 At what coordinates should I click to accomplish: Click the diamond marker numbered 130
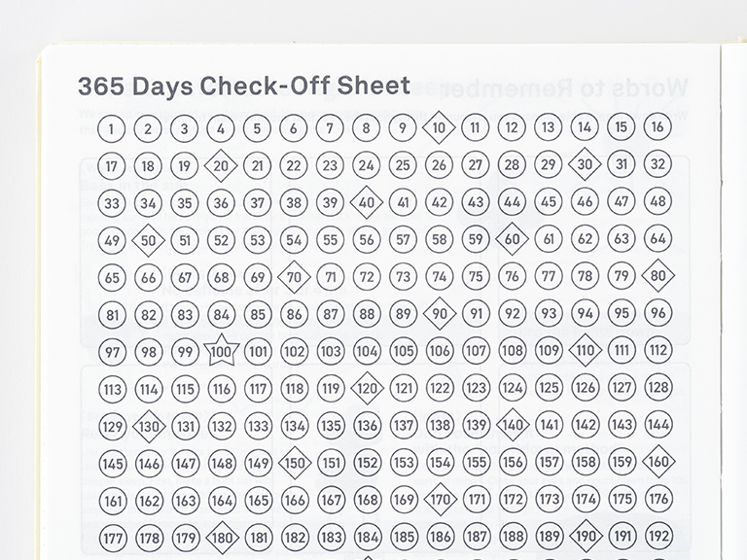[149, 426]
